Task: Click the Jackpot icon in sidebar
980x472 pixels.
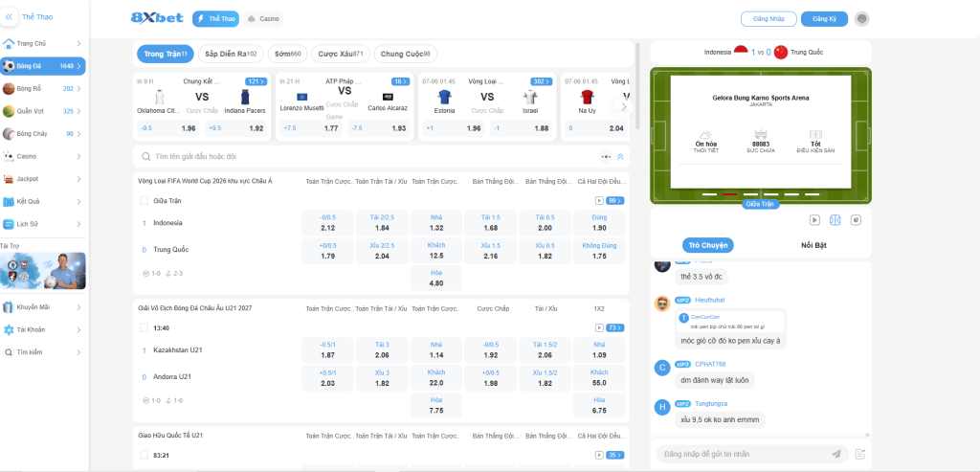Action: coord(9,179)
